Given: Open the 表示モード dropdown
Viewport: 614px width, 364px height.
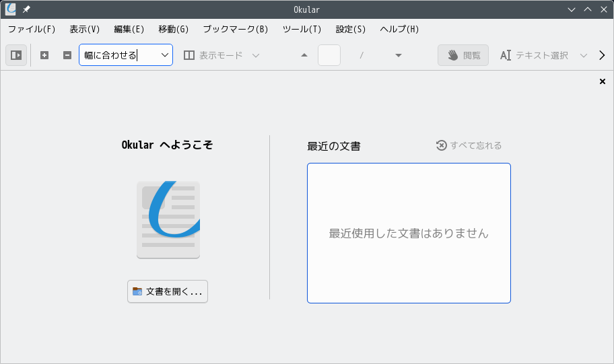Looking at the screenshot, I should pos(221,55).
